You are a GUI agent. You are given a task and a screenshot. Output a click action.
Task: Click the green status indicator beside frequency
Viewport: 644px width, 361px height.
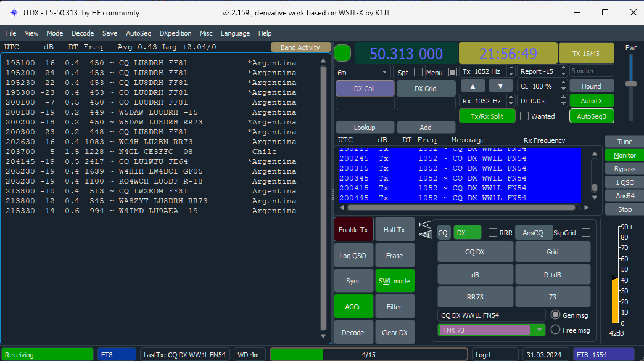pos(342,54)
